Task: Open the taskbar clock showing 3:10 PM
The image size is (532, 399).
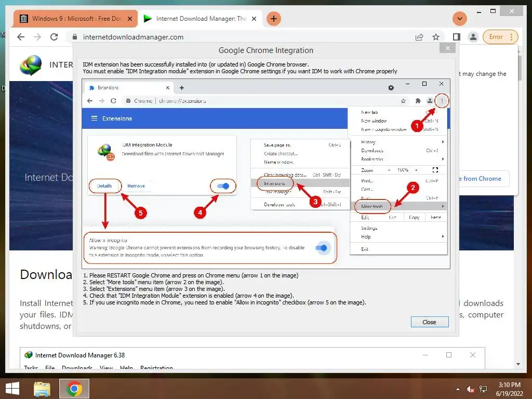Action: [x=509, y=389]
